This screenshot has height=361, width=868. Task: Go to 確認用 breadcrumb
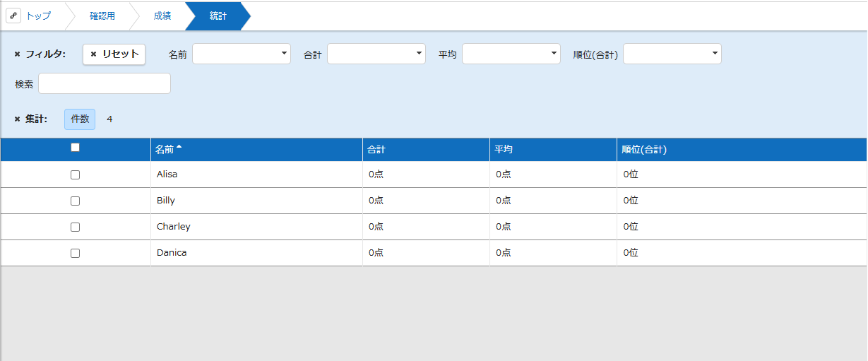pos(102,16)
